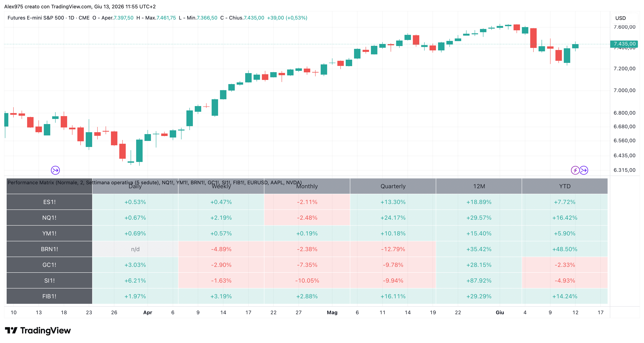644x343 pixels.
Task: Click the current price tag 7.435,00 on the axis
Action: coord(624,44)
